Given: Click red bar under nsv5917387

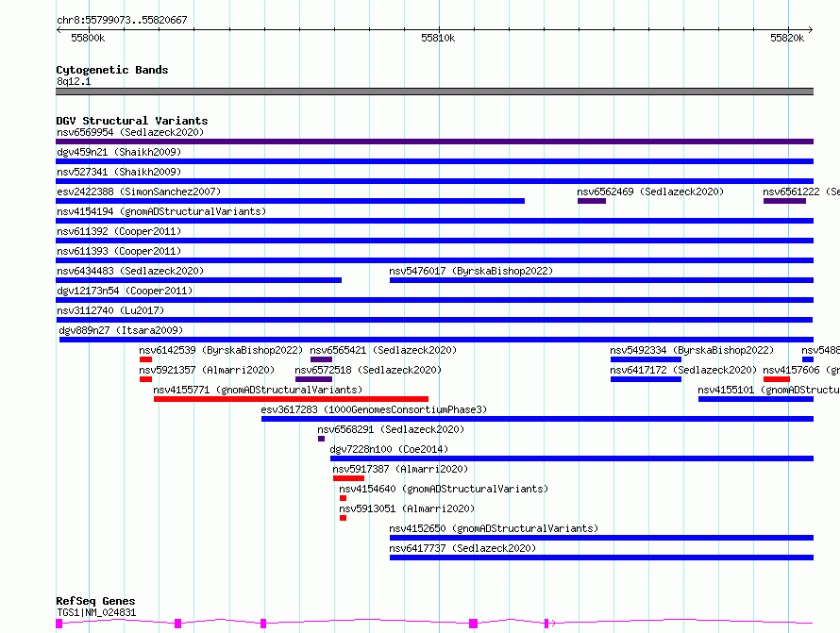Looking at the screenshot, I should click(348, 478).
